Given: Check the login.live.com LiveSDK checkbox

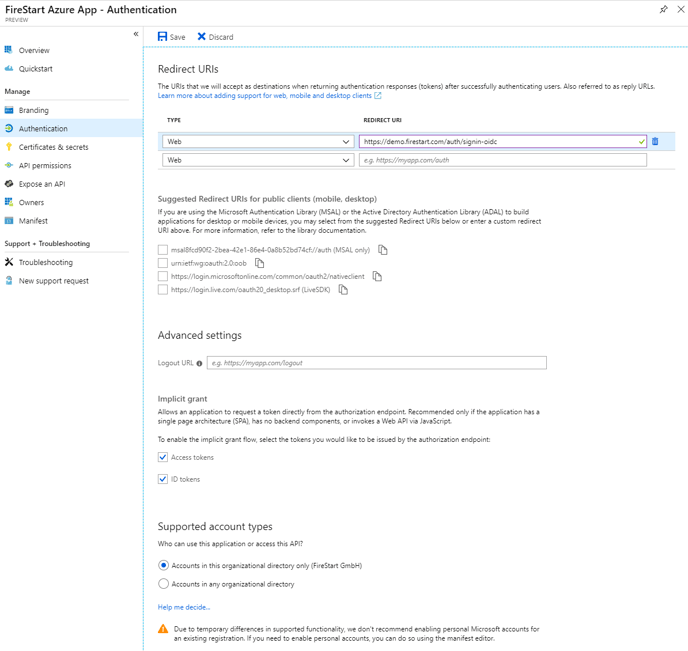Looking at the screenshot, I should tap(163, 290).
